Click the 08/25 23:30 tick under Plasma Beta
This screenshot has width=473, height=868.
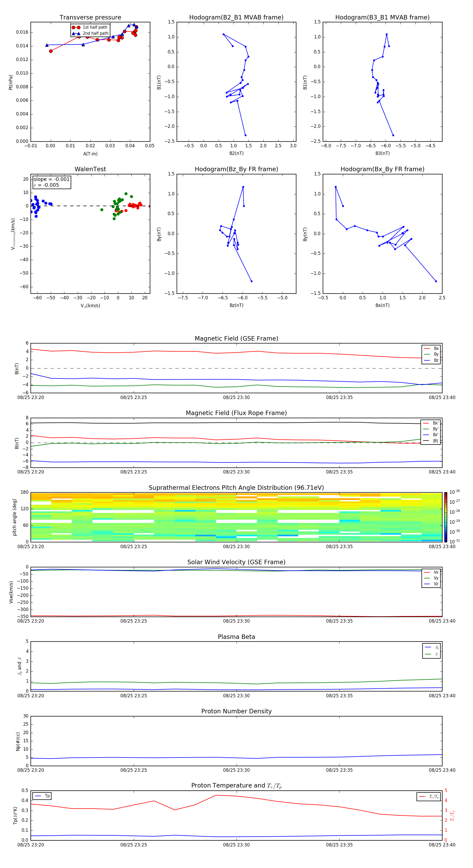pyautogui.click(x=236, y=696)
